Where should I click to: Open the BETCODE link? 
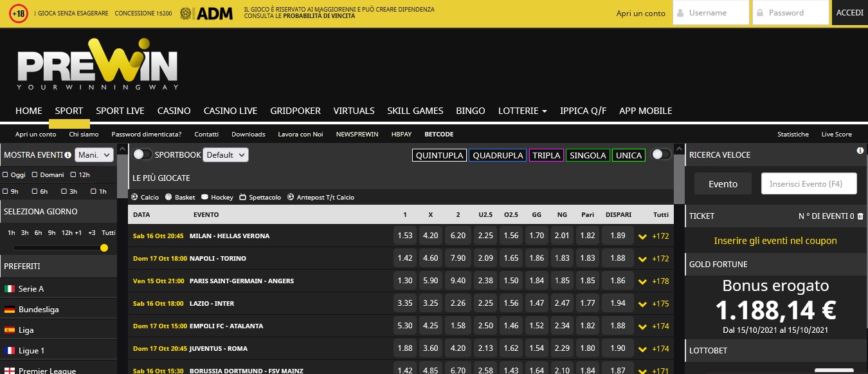[439, 135]
